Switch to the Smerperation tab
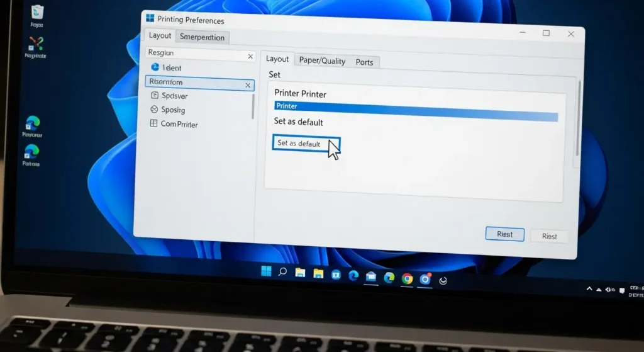 (202, 37)
